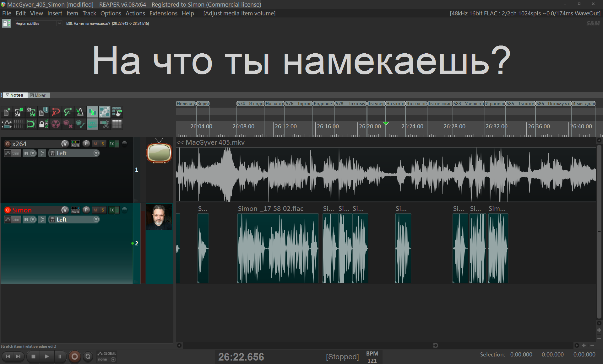Click the pink chip with X icon

(x=68, y=124)
